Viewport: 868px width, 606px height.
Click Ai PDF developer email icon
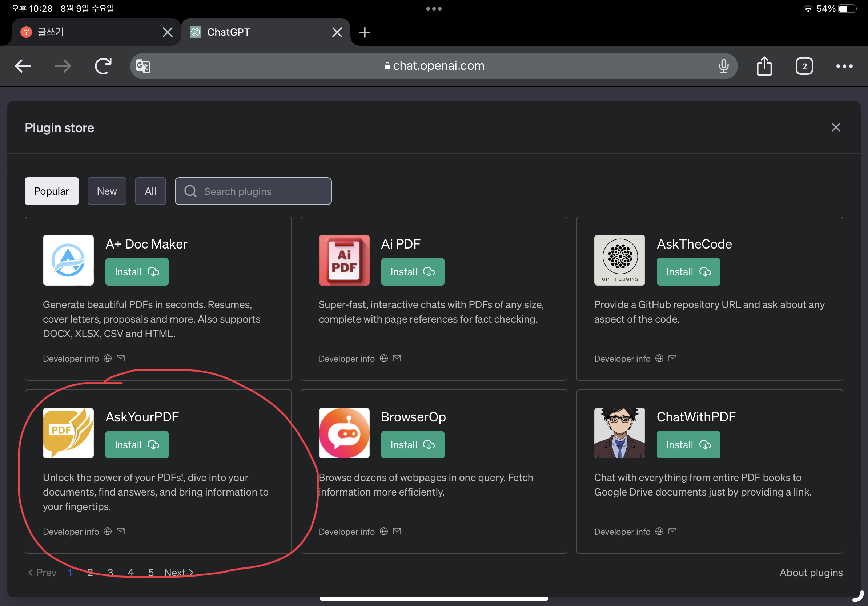[x=397, y=358]
